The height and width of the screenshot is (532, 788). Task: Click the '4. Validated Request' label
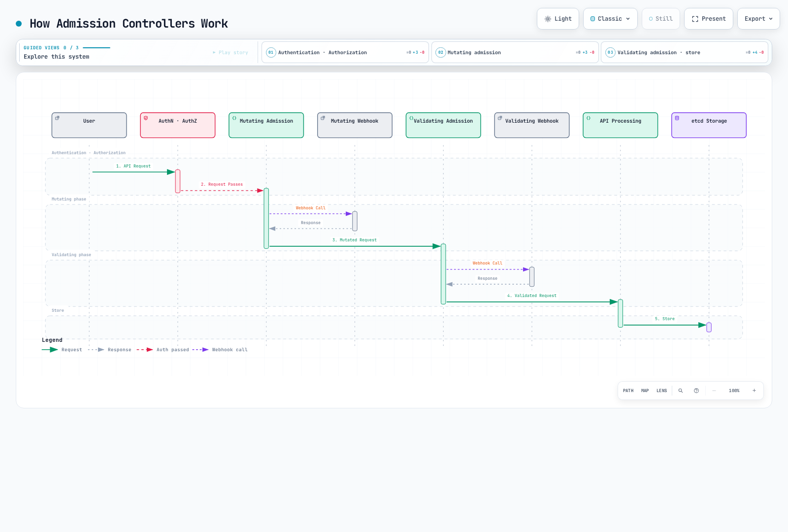pos(532,296)
